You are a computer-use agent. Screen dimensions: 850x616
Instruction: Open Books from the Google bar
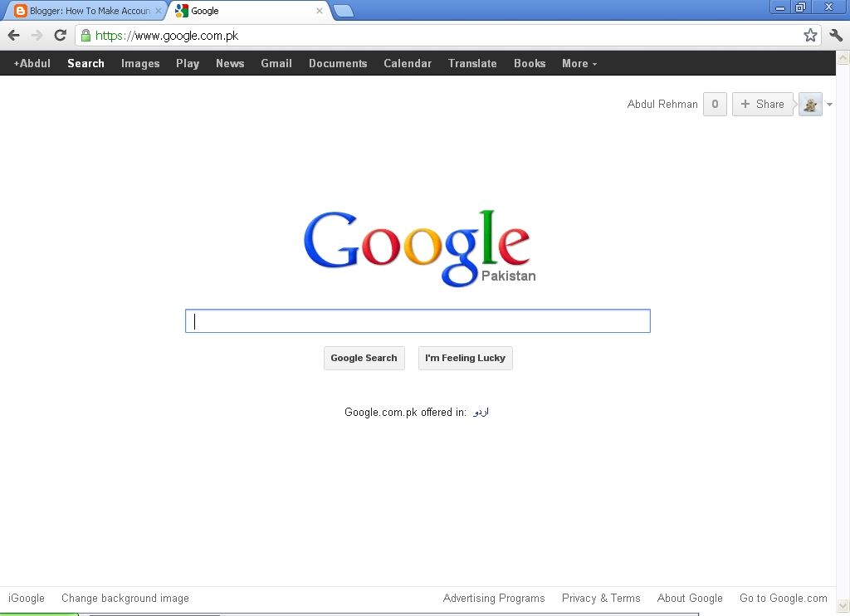[x=530, y=63]
